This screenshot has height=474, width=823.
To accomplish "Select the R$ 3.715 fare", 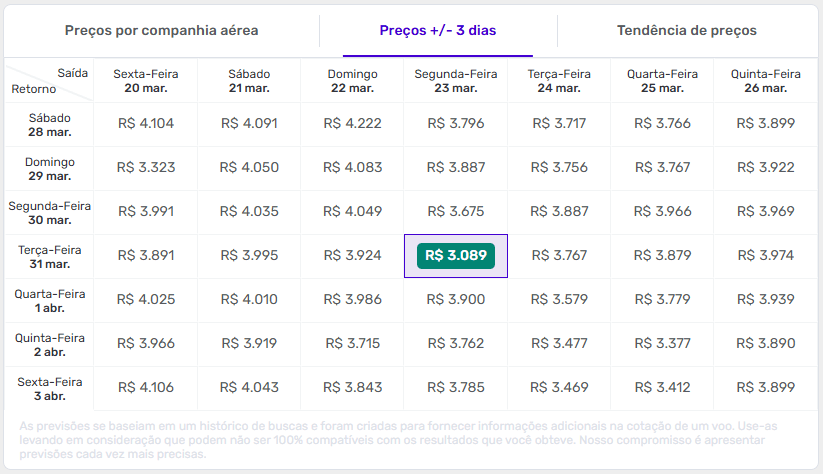I will pyautogui.click(x=352, y=344).
